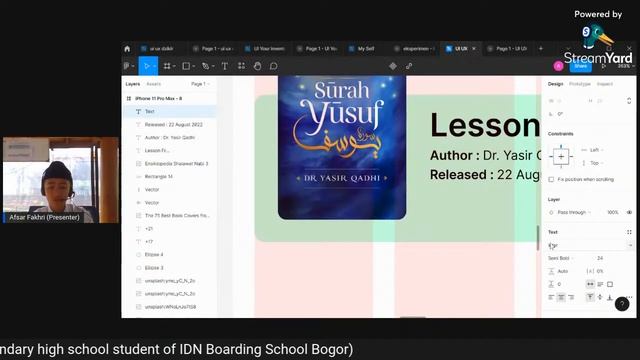This screenshot has width=640, height=360.
Task: Switch to the Layers tab
Action: pyautogui.click(x=133, y=84)
